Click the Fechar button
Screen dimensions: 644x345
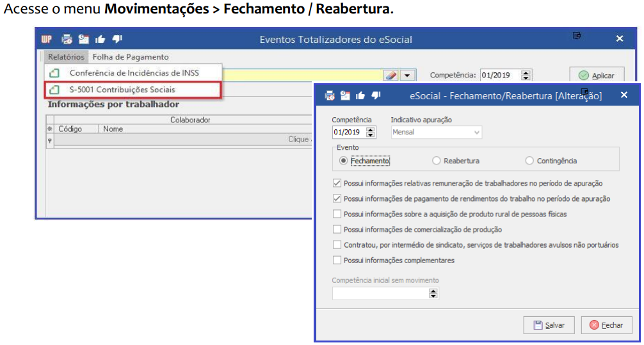tap(607, 325)
